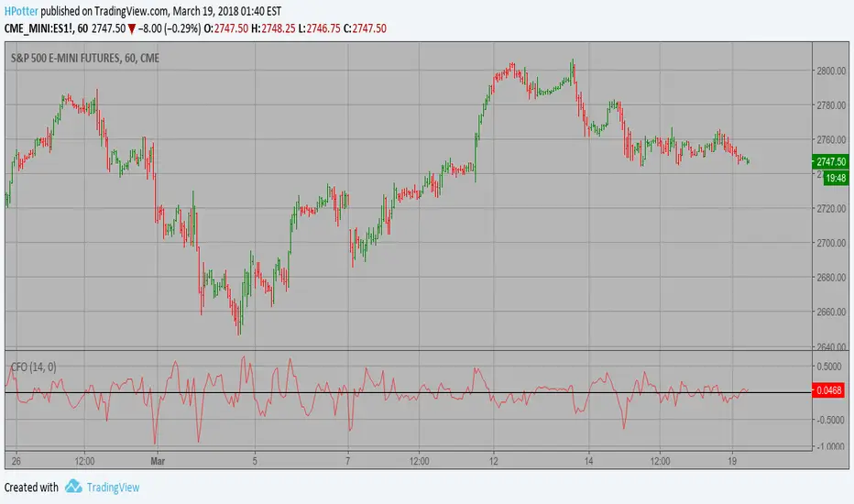
Task: Open the HPotter author link
Action: click(21, 11)
